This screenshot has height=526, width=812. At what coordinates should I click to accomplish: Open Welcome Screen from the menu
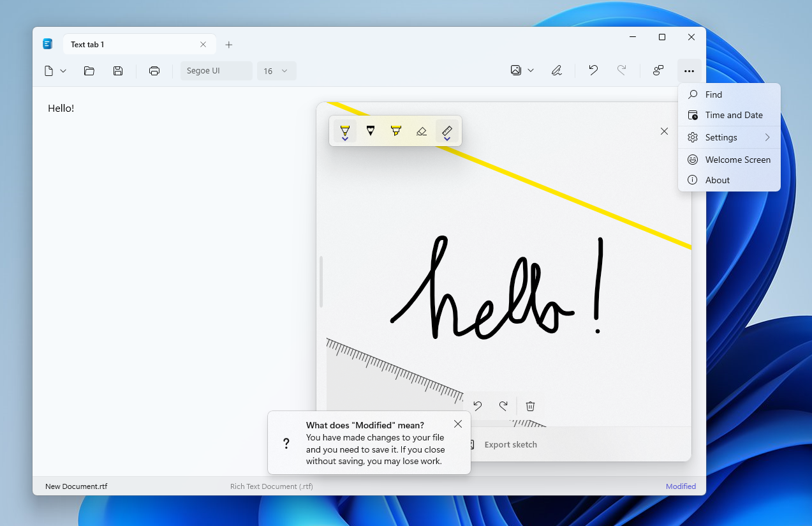pyautogui.click(x=729, y=160)
